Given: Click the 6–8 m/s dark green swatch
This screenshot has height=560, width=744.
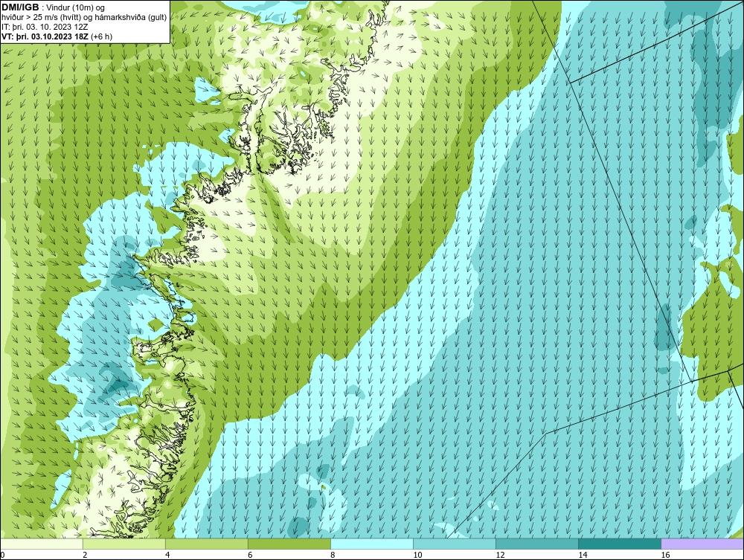Looking at the screenshot, I should (289, 544).
